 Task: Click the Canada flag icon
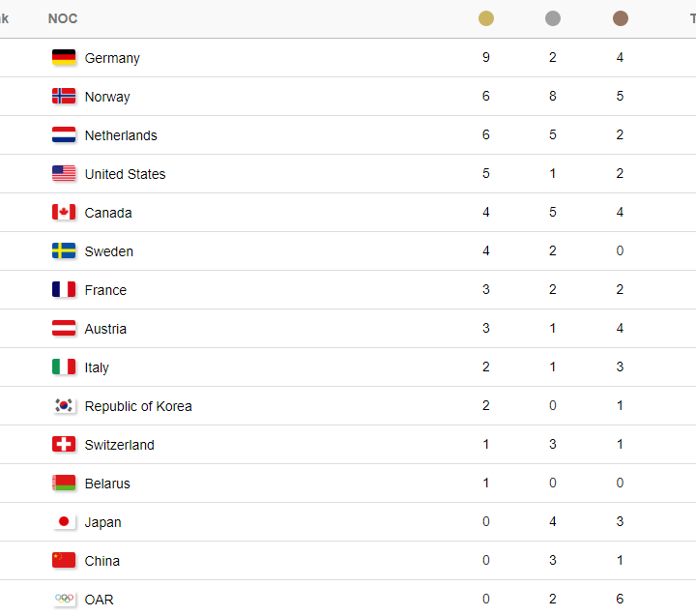click(x=64, y=212)
